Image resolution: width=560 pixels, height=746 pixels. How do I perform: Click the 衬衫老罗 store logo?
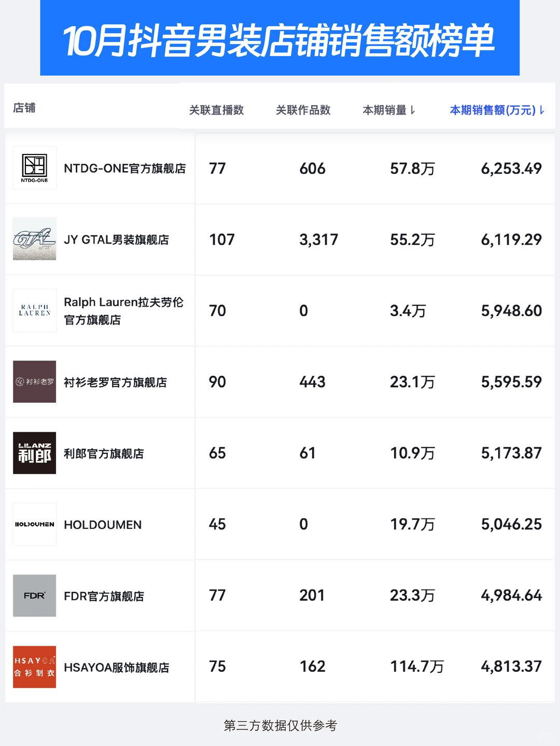coord(34,382)
